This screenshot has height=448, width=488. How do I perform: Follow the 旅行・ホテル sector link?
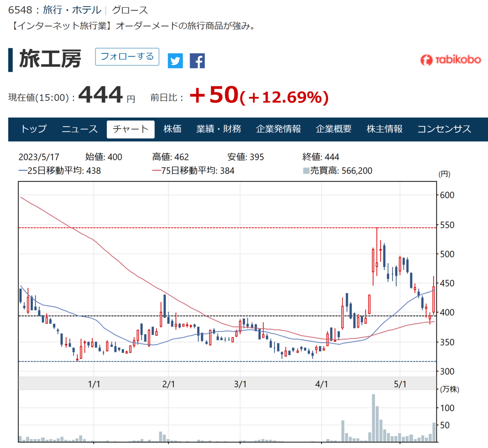(x=72, y=10)
